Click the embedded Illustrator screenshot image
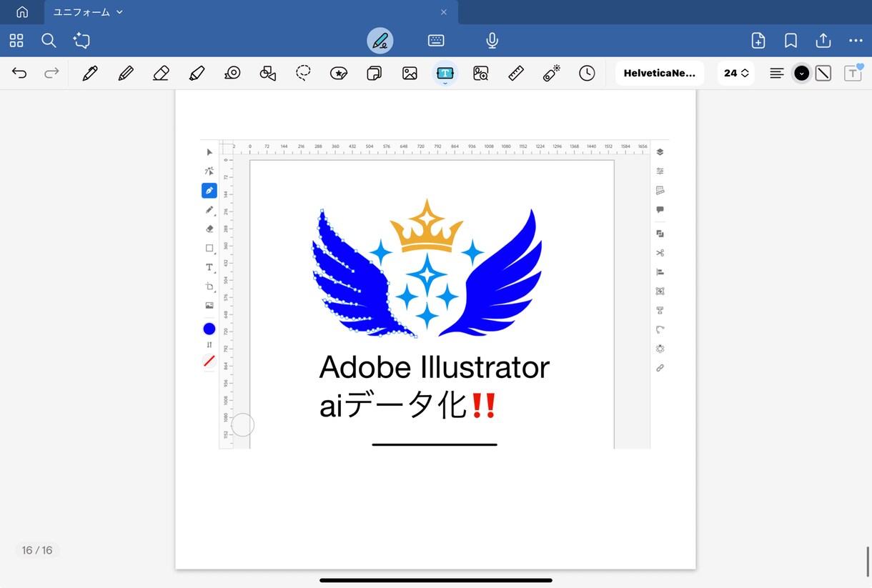The image size is (872, 588). click(x=435, y=294)
